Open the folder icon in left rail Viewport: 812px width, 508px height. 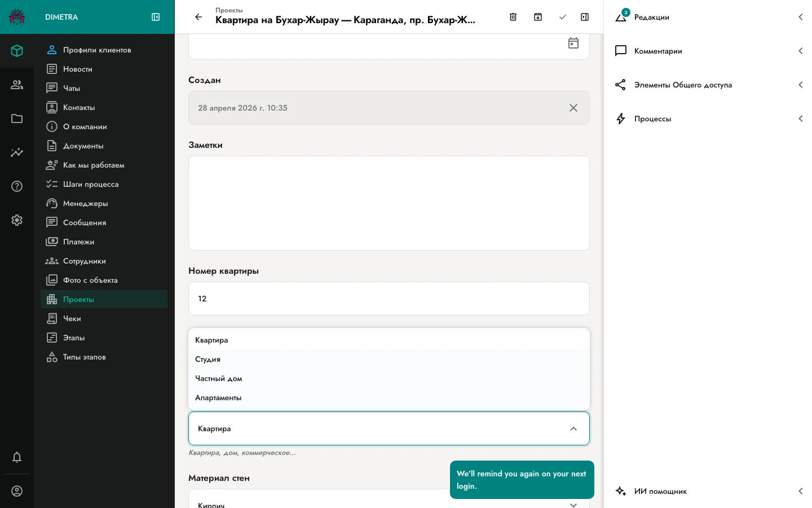pyautogui.click(x=17, y=119)
